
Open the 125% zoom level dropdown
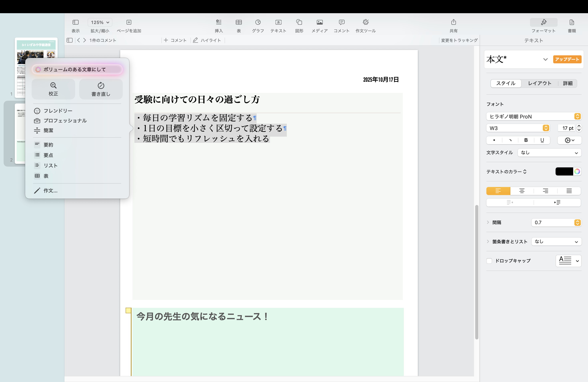pos(100,22)
